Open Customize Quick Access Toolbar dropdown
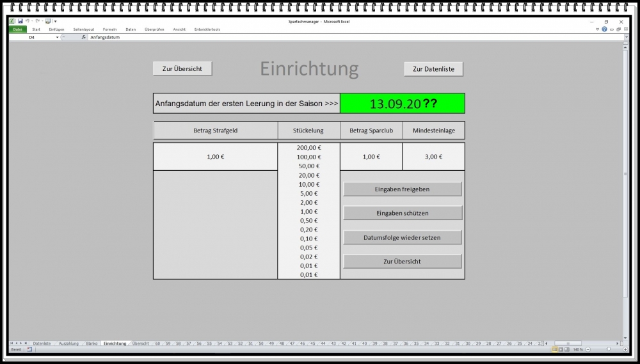Image resolution: width=640 pixels, height=364 pixels. click(55, 21)
